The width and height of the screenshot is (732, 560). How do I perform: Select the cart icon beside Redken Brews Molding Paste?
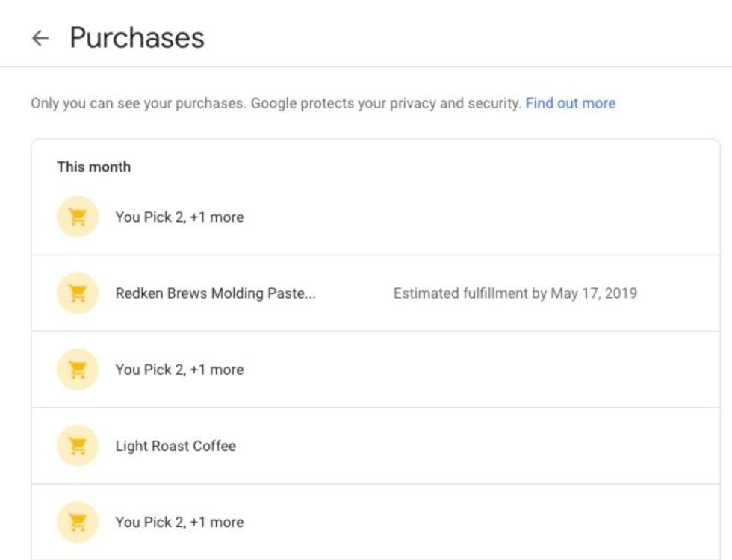point(78,293)
